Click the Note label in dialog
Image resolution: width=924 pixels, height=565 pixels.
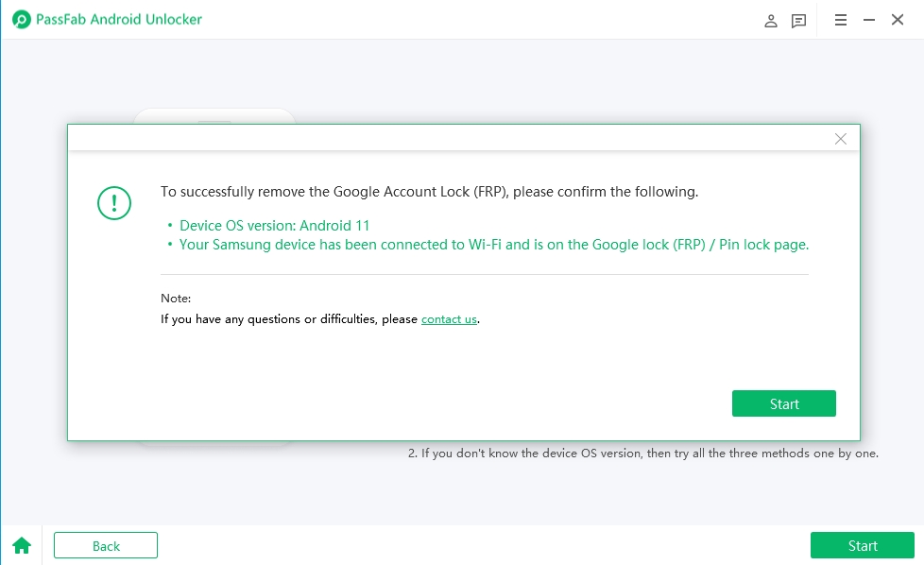[176, 299]
